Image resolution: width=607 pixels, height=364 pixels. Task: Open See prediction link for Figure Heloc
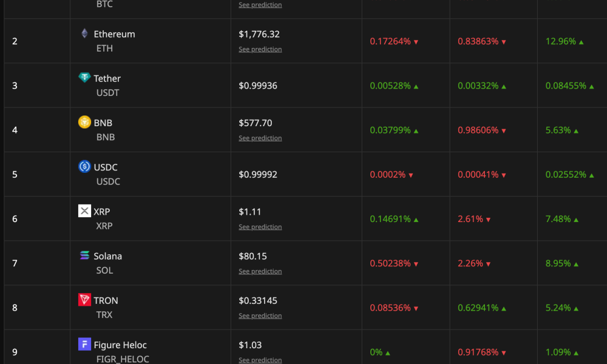click(x=260, y=360)
